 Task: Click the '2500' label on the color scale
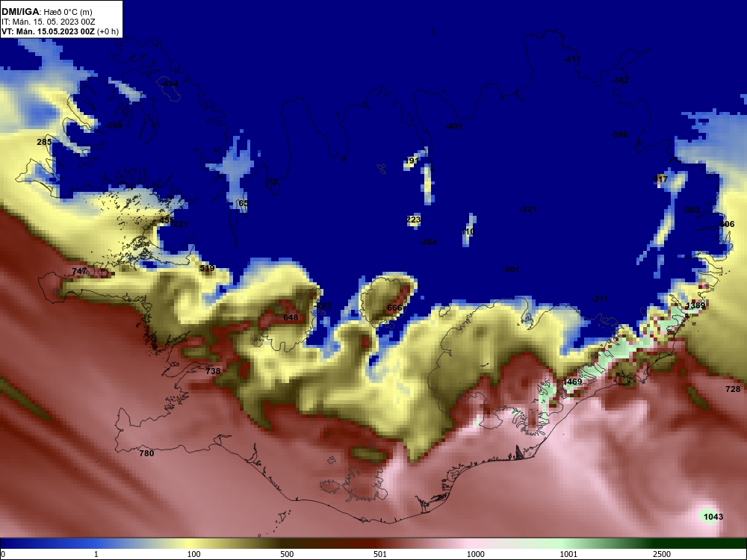coord(662,554)
